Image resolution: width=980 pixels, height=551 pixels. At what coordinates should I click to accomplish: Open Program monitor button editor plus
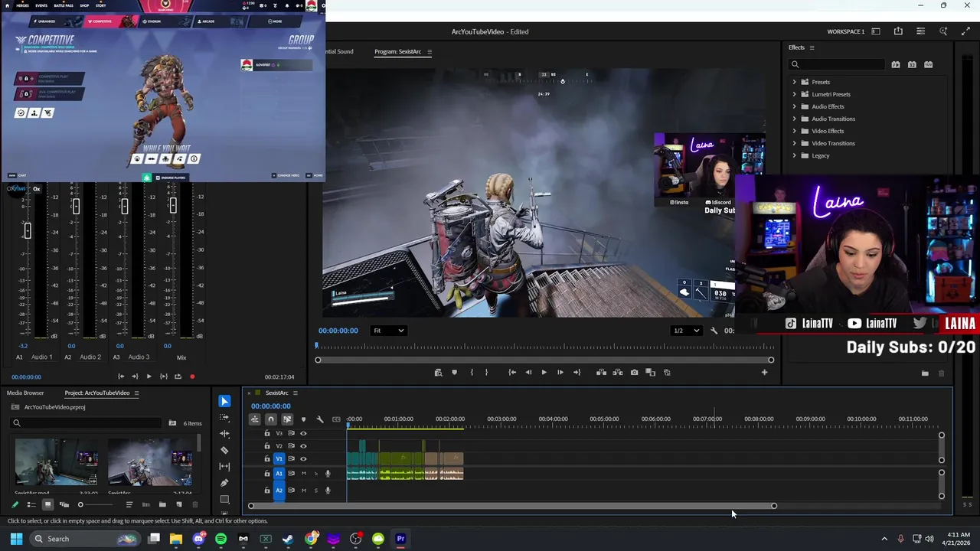(x=764, y=373)
